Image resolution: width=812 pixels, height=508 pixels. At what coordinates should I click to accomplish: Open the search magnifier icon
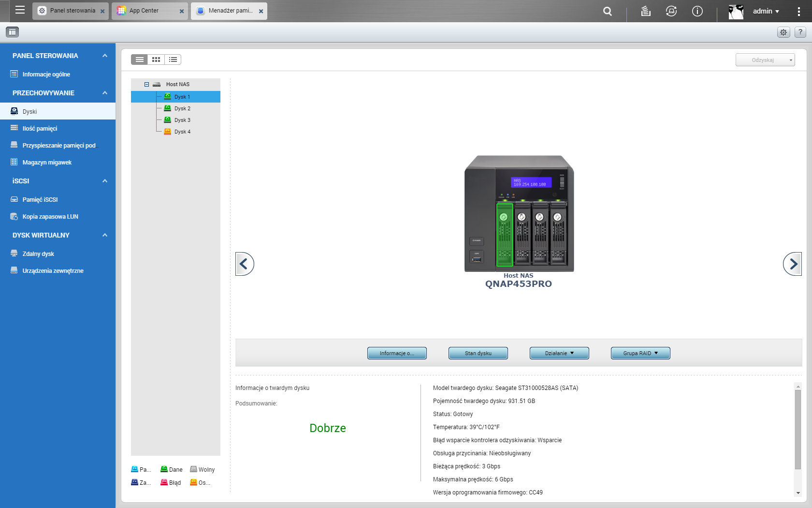coord(608,11)
